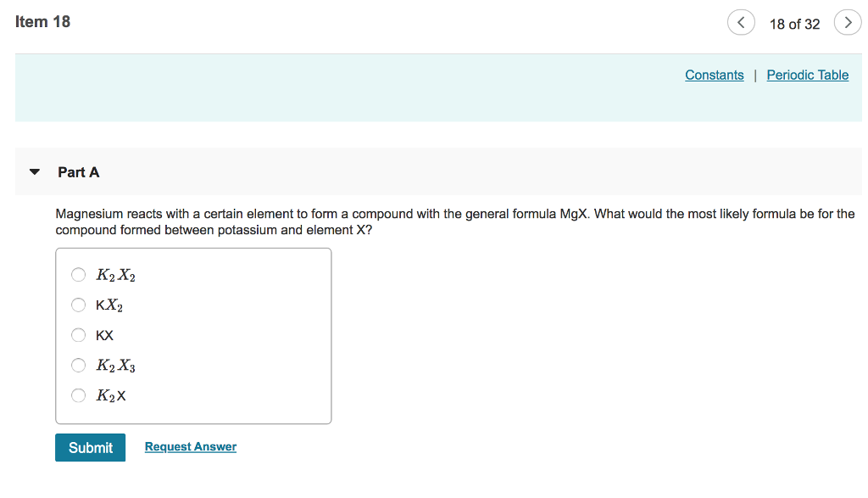This screenshot has height=498, width=868.
Task: Click the Part A disclosure triangle
Action: coord(34,171)
